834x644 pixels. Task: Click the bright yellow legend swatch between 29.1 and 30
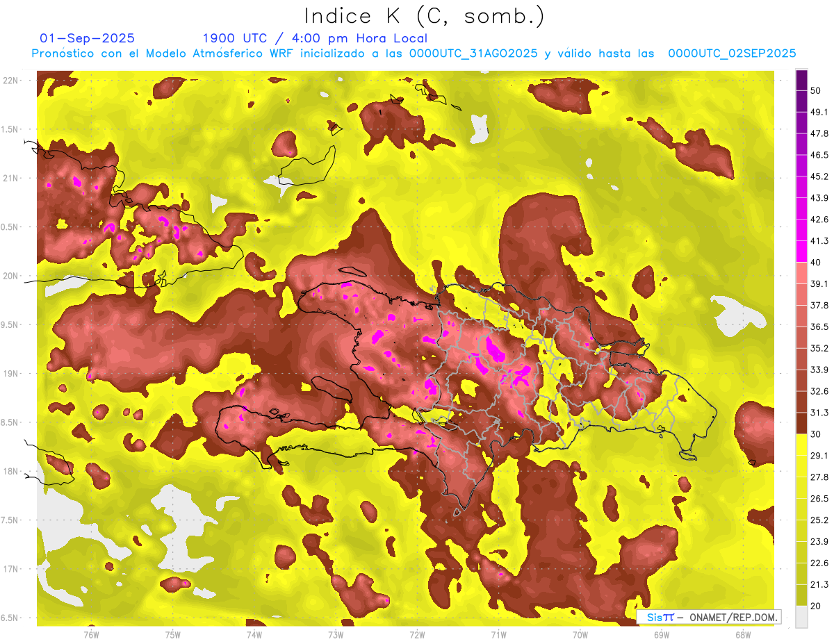(801, 445)
